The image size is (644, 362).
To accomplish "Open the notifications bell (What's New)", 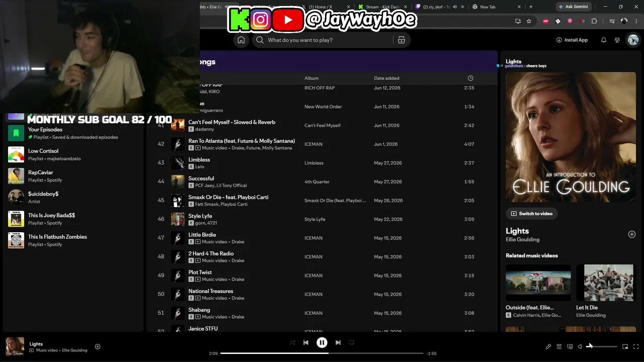I will 604,40.
